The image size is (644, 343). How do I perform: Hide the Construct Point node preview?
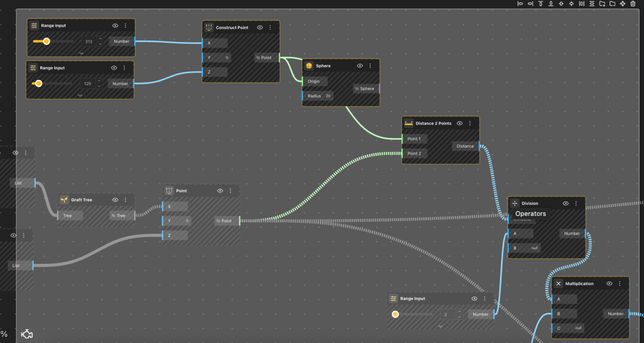click(260, 27)
